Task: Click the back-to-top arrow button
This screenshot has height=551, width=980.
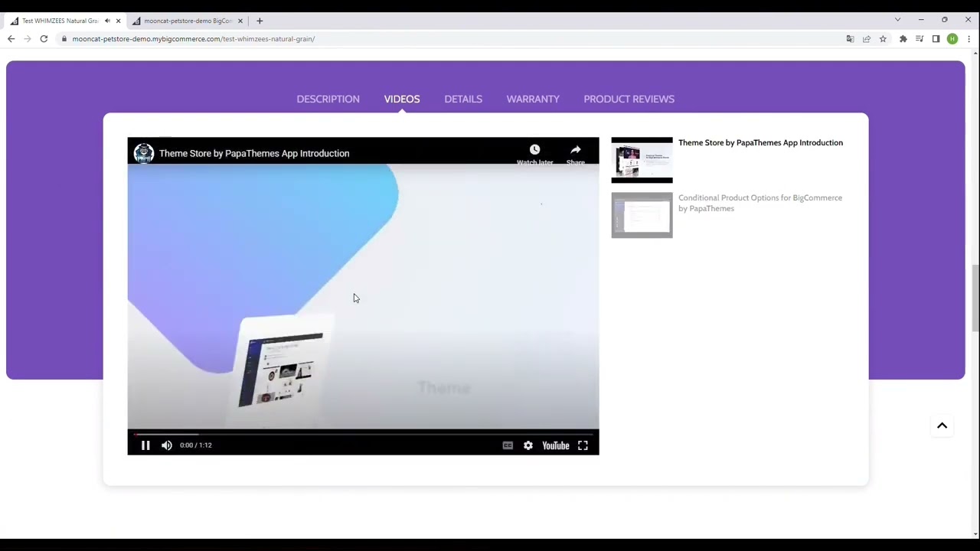Action: [942, 425]
